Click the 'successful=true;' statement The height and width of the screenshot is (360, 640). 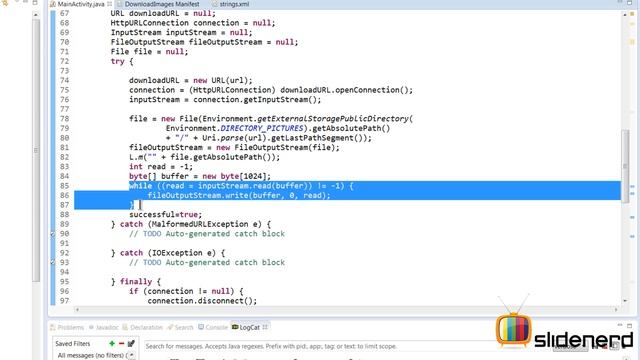point(165,215)
